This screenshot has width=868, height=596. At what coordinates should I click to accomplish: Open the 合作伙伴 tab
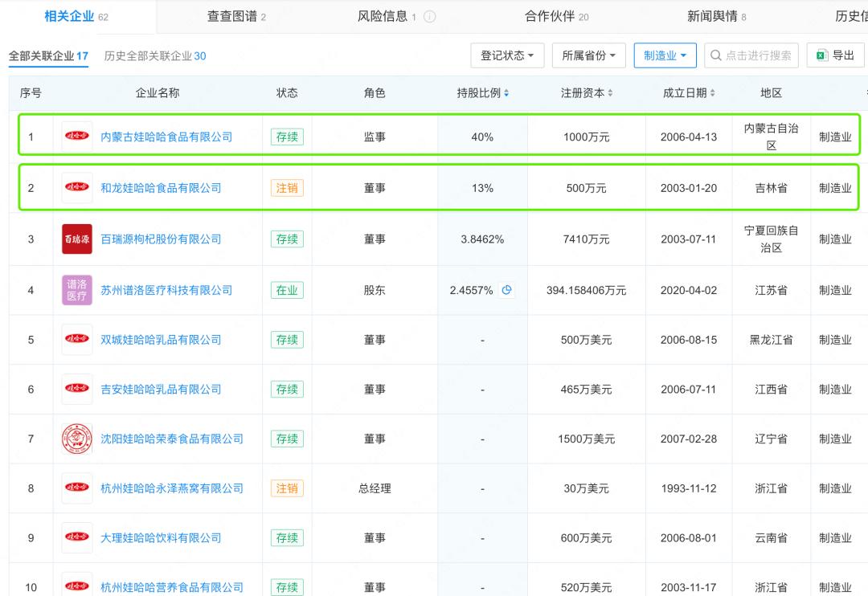point(556,16)
